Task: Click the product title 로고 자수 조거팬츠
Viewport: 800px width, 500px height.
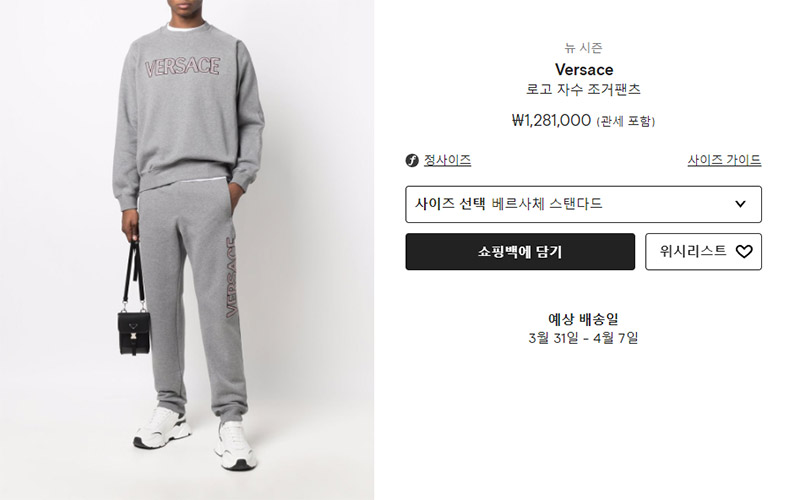Action: point(583,89)
